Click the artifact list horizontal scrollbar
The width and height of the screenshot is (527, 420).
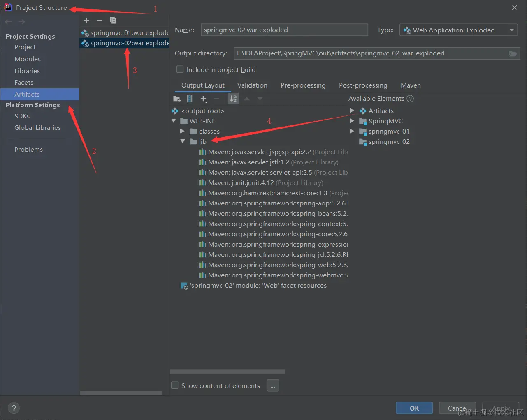pyautogui.click(x=121, y=393)
